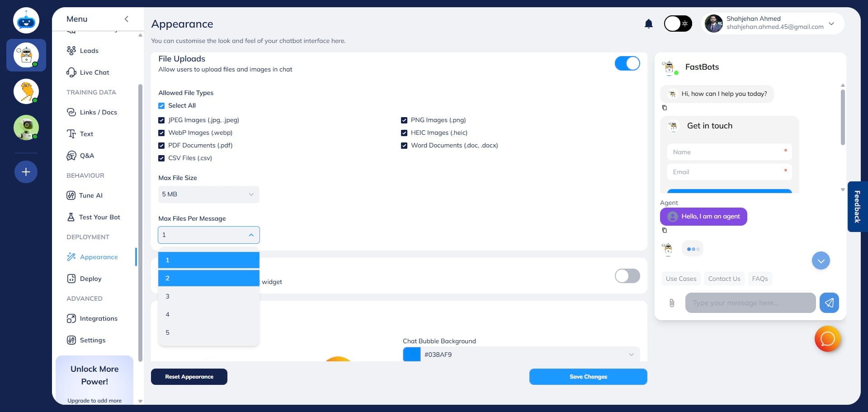Open the Q&A training section
The width and height of the screenshot is (868, 412).
(87, 156)
